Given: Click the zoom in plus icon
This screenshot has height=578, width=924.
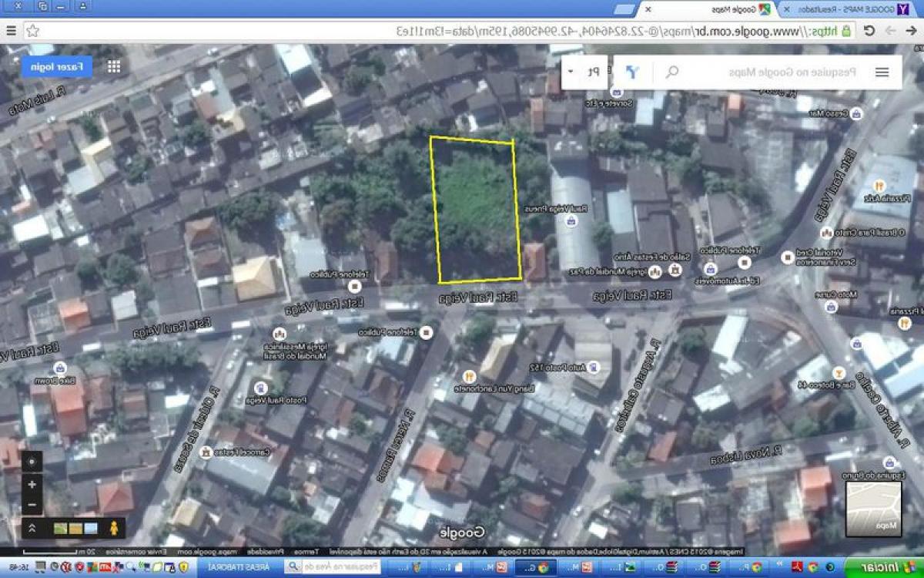Looking at the screenshot, I should [x=32, y=485].
